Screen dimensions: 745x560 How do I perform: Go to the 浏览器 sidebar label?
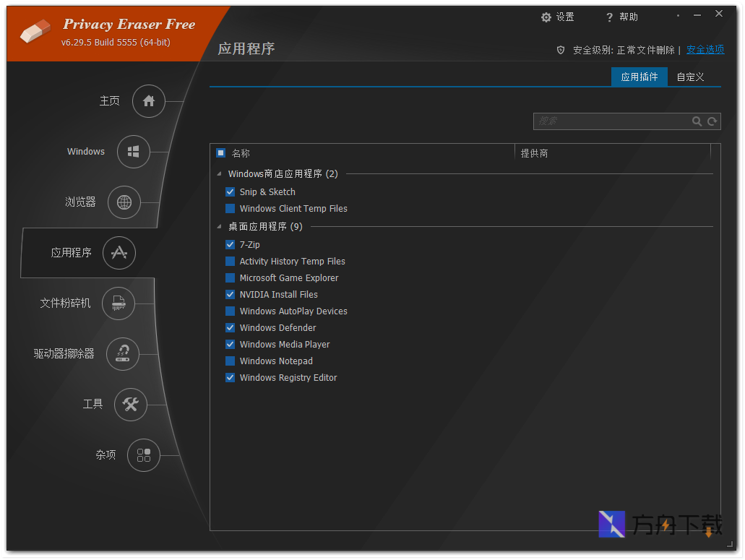coord(80,202)
